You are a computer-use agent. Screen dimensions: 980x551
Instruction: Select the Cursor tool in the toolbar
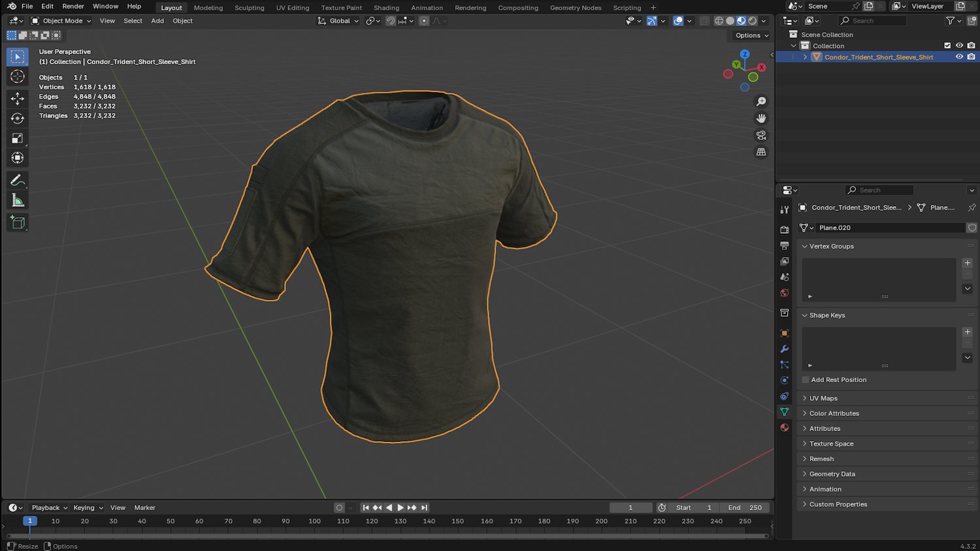coord(18,77)
